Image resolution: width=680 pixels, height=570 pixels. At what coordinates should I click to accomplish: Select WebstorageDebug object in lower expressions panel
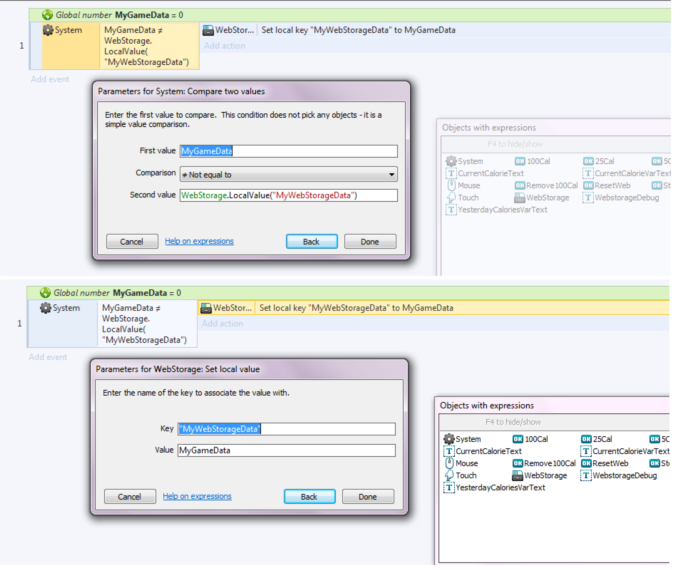coord(619,475)
